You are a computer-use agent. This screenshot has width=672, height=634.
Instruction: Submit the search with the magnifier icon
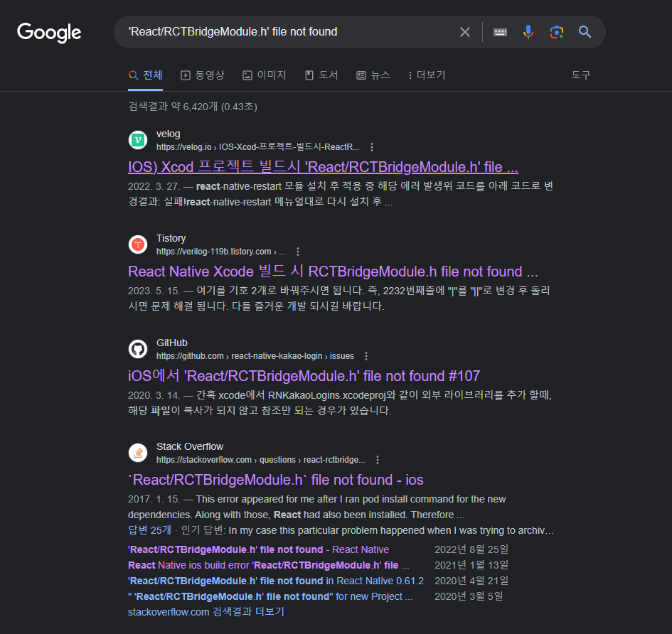pyautogui.click(x=585, y=32)
